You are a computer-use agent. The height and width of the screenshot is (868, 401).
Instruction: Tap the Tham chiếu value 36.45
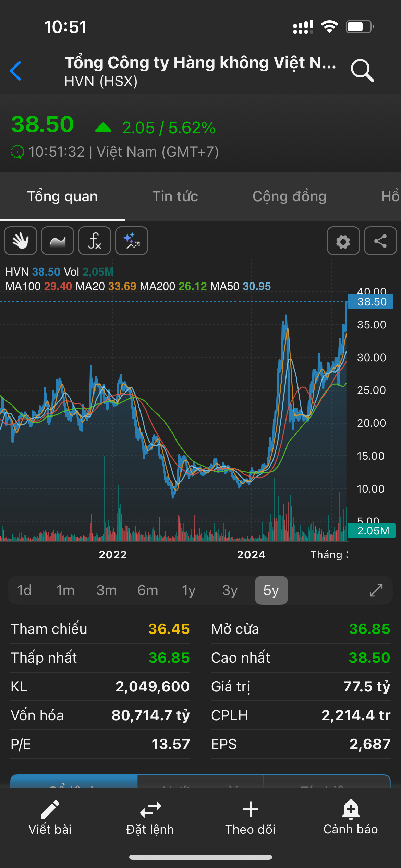[169, 629]
